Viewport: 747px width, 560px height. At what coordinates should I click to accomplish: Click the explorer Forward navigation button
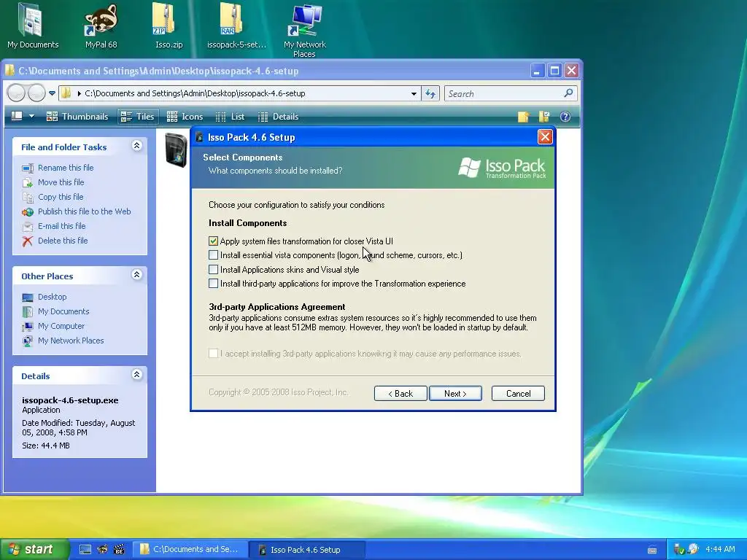(x=36, y=93)
